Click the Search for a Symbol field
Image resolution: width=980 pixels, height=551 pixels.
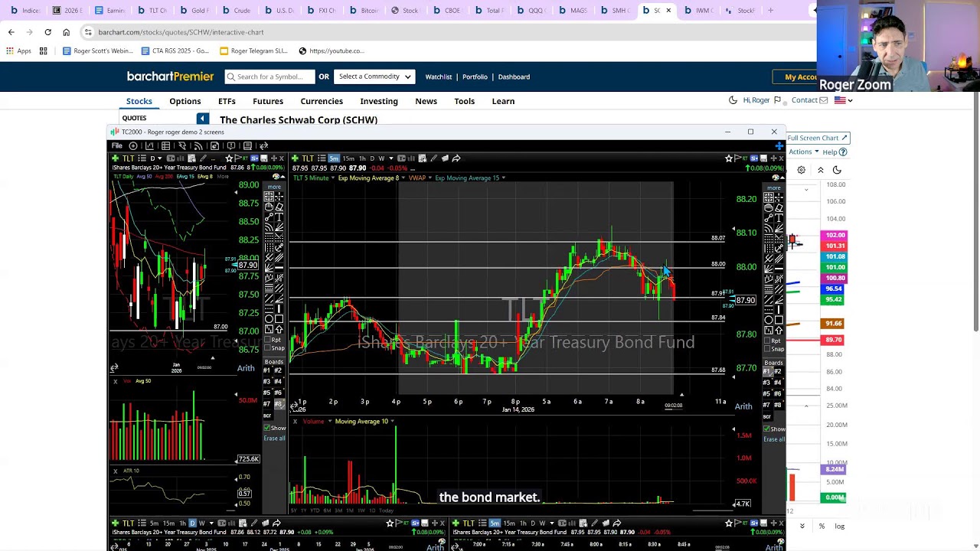pos(269,77)
